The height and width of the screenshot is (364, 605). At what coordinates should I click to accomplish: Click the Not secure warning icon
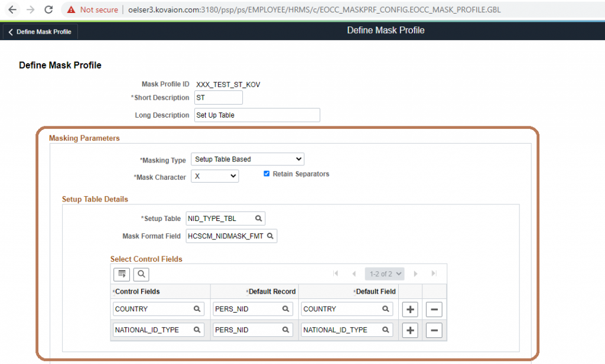pyautogui.click(x=71, y=9)
